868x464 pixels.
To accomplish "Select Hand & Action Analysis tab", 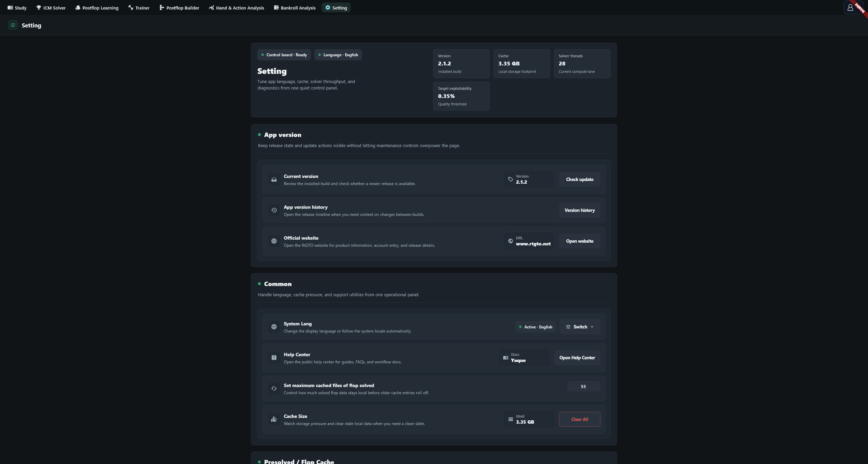I will tap(237, 7).
